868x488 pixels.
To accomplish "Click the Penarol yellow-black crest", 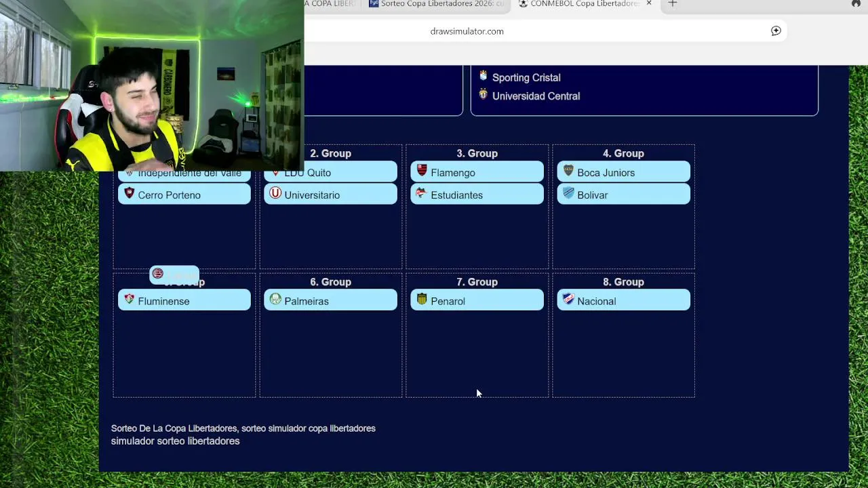I will [422, 299].
